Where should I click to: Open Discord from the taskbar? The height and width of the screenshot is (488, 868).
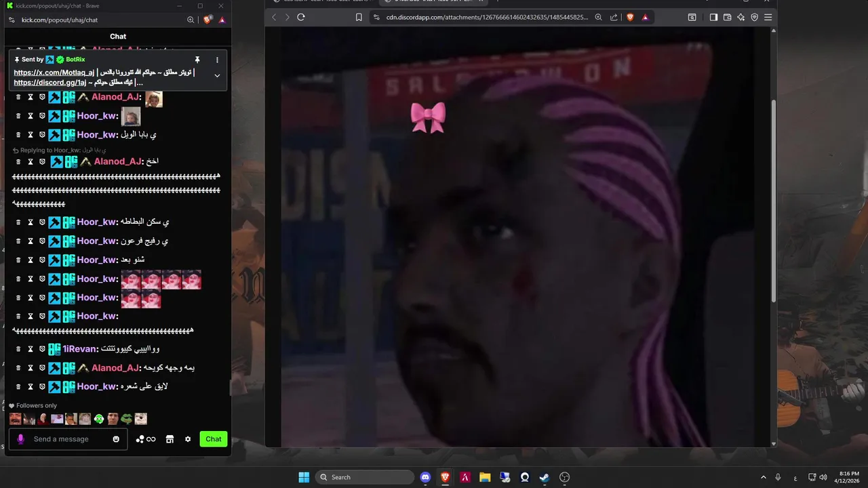click(425, 477)
